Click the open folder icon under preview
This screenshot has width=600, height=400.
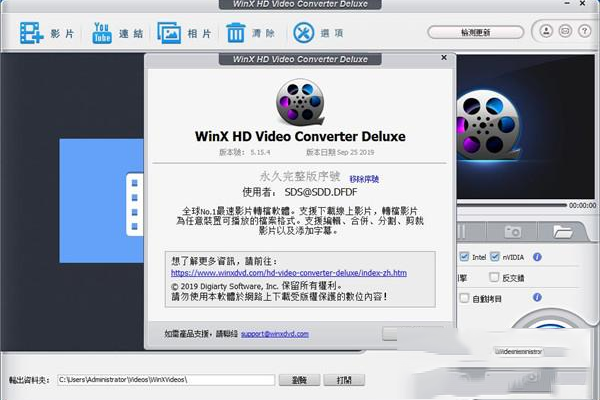point(562,232)
